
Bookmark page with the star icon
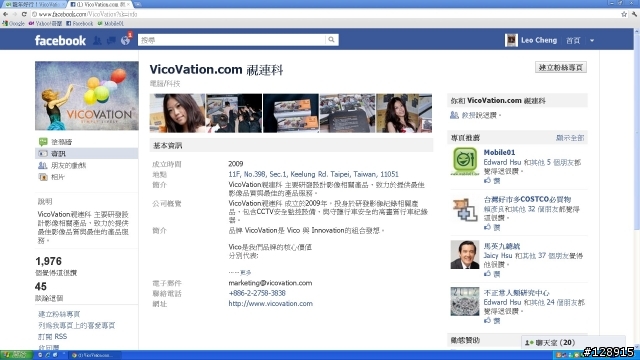tap(624, 14)
